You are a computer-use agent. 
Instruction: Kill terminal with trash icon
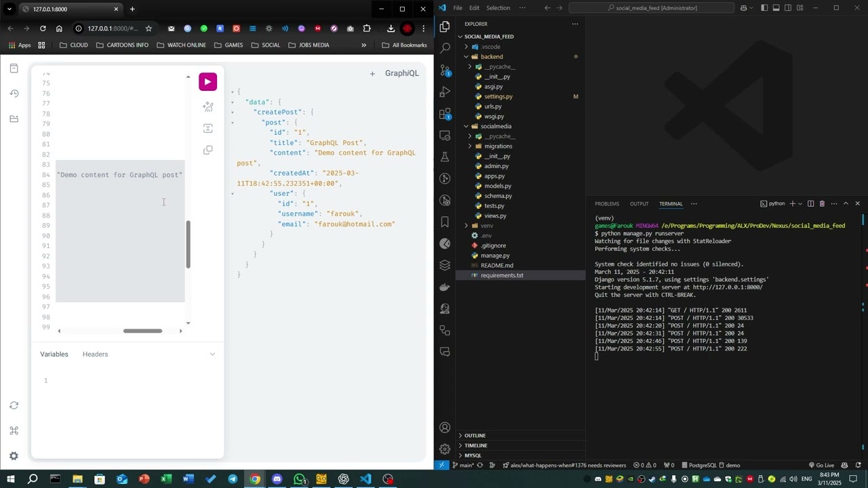pyautogui.click(x=822, y=203)
